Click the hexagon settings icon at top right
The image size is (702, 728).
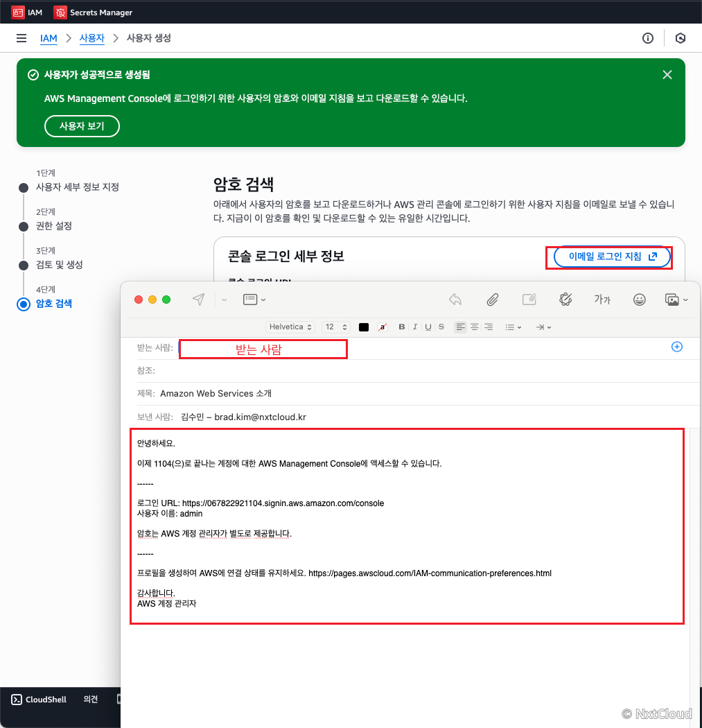681,38
